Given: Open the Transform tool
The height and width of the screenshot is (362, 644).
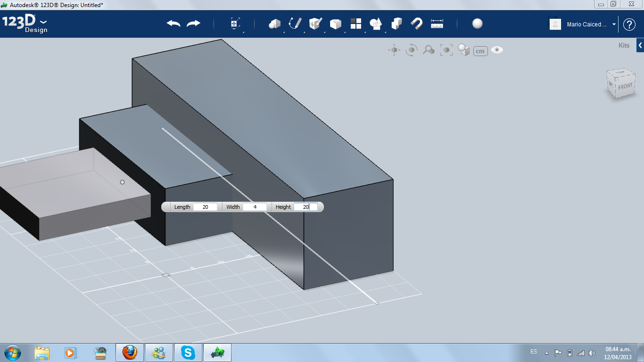Looking at the screenshot, I should coord(235,24).
